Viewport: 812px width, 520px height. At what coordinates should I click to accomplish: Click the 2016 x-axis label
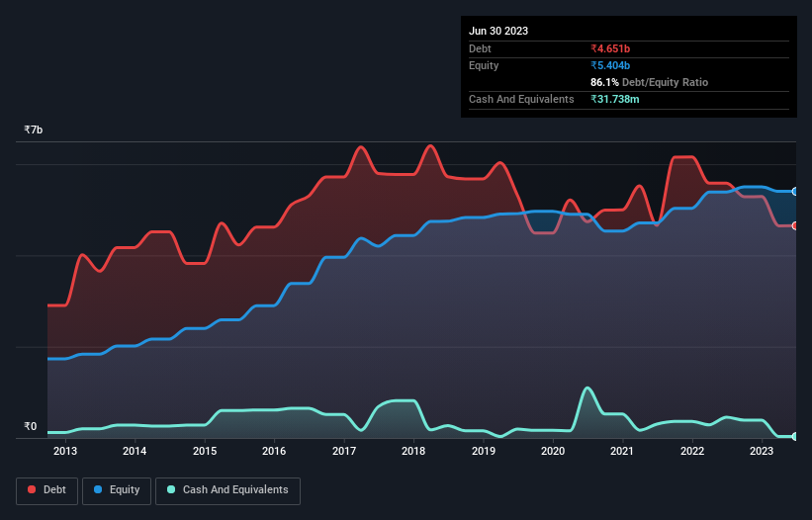[274, 451]
